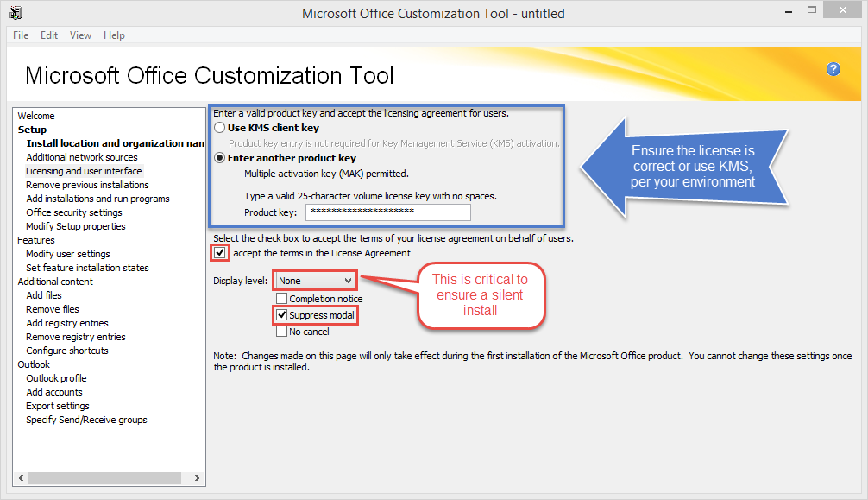Open Set feature installation states
868x500 pixels.
tap(87, 268)
